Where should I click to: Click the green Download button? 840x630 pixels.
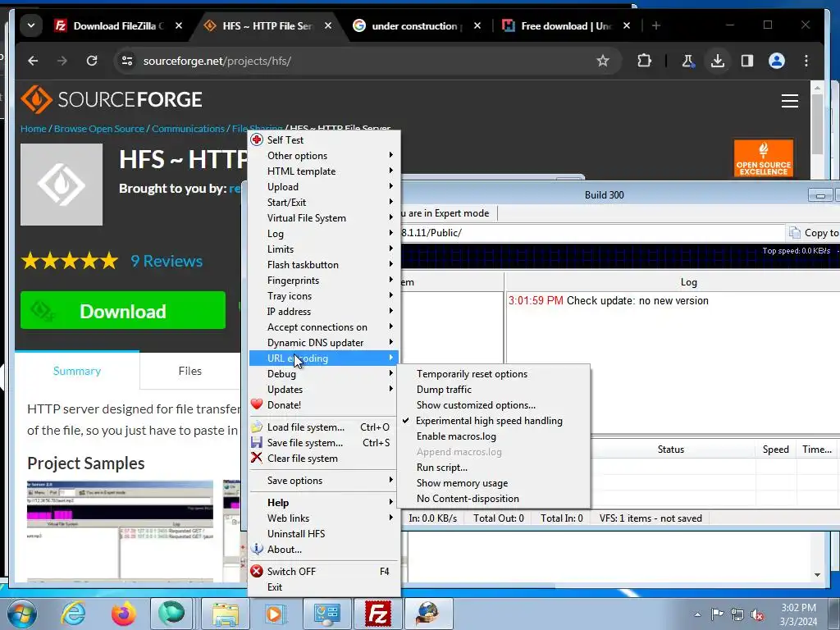(x=123, y=310)
